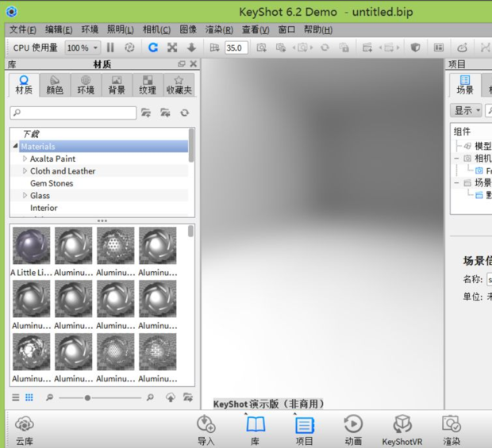Click the 显示 button in project panel
This screenshot has width=492, height=448.
point(467,110)
